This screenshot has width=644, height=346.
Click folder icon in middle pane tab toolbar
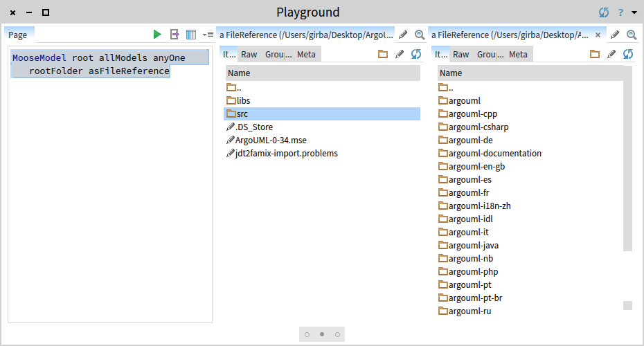pos(383,54)
